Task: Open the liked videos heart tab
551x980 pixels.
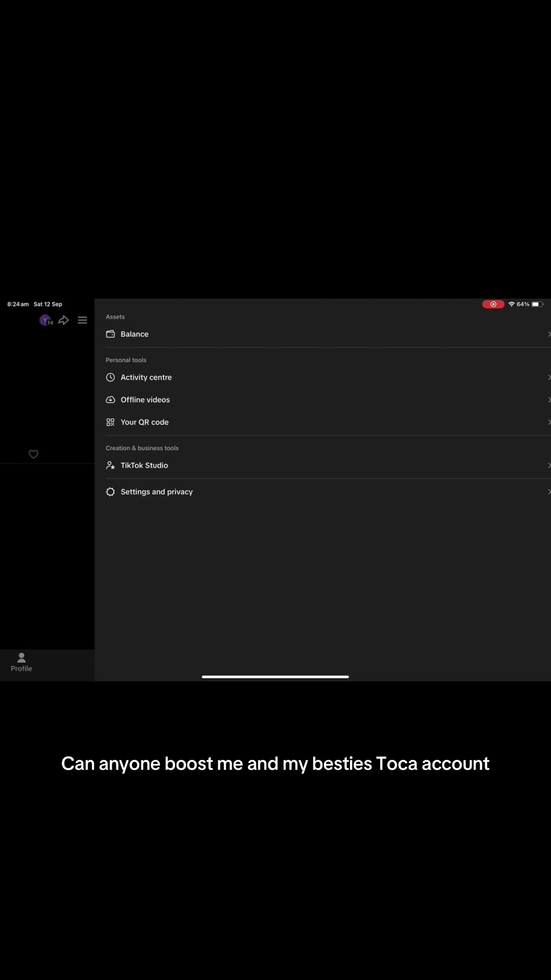Action: [x=34, y=454]
